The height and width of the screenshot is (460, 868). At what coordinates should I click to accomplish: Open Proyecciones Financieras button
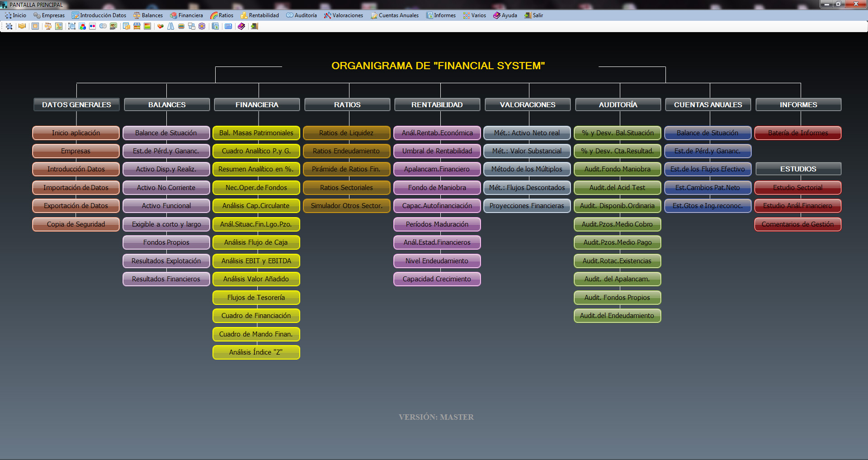tap(527, 206)
